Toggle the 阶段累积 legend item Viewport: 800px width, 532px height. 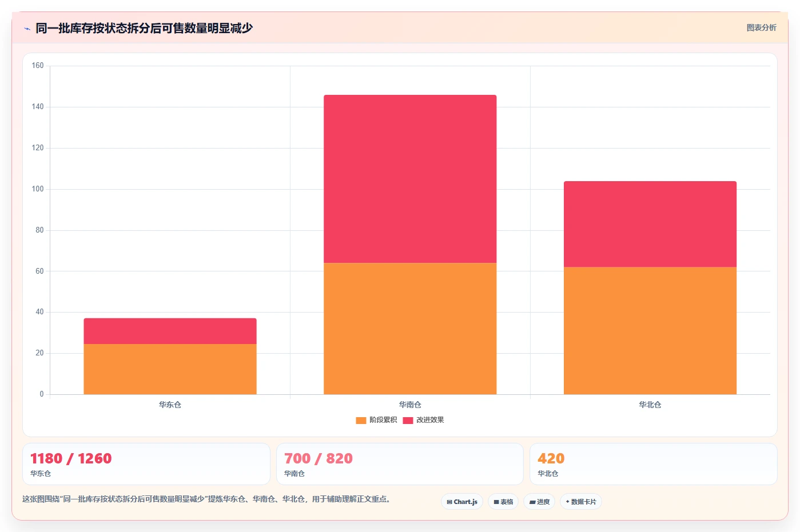pyautogui.click(x=376, y=420)
